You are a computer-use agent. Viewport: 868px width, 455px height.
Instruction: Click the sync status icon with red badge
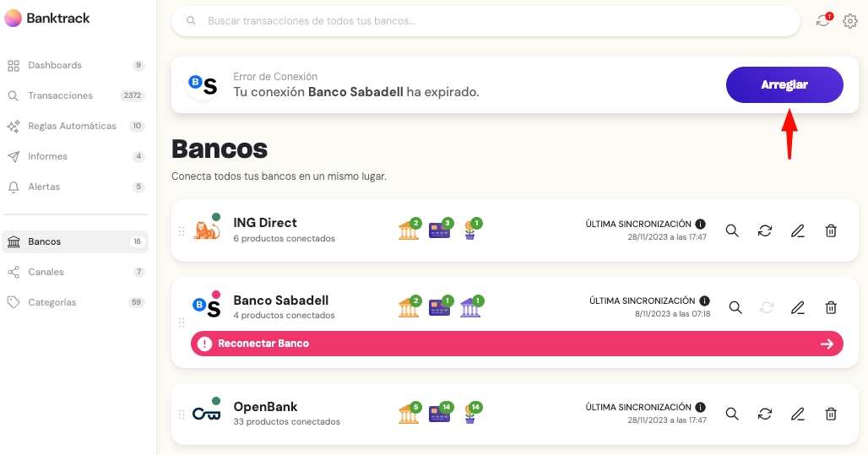point(823,20)
